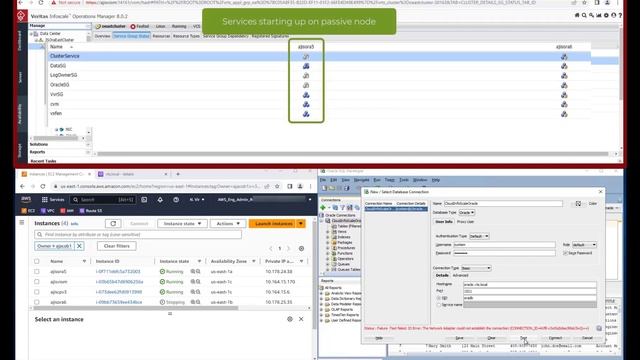Click the connection Color picker
Viewport: 640px width, 360px height.
578,203
